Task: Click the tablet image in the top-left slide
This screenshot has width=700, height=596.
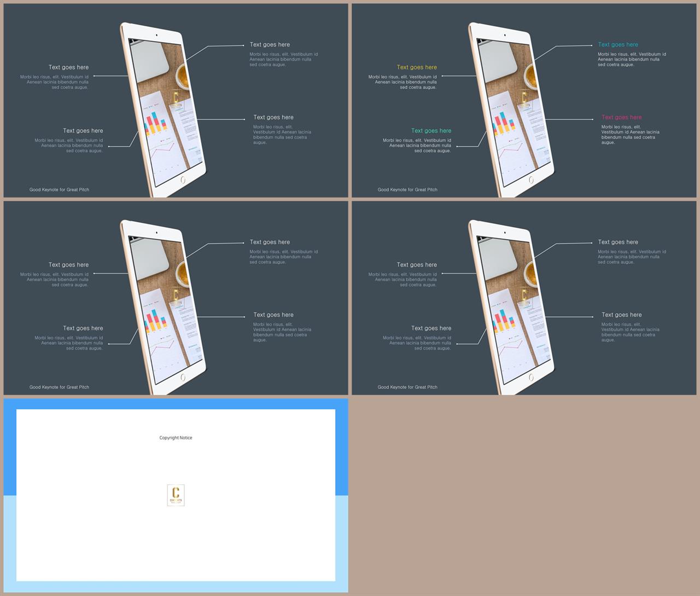Action: (x=163, y=109)
